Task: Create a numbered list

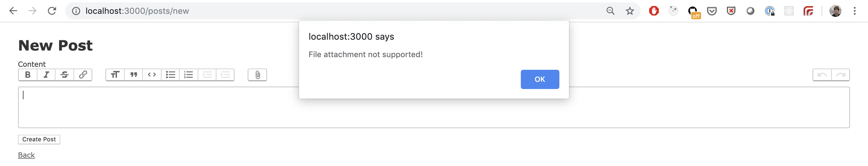Action: pos(189,75)
